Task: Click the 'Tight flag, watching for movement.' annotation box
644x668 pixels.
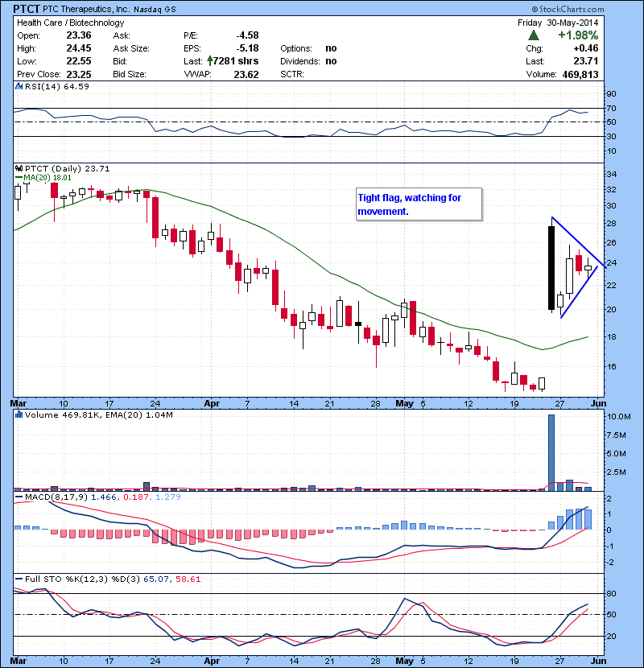Action: tap(419, 204)
